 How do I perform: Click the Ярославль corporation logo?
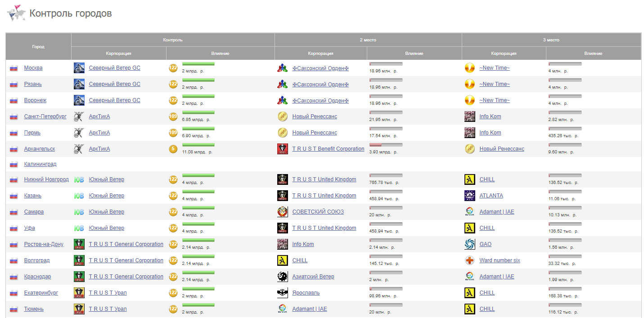[282, 293]
